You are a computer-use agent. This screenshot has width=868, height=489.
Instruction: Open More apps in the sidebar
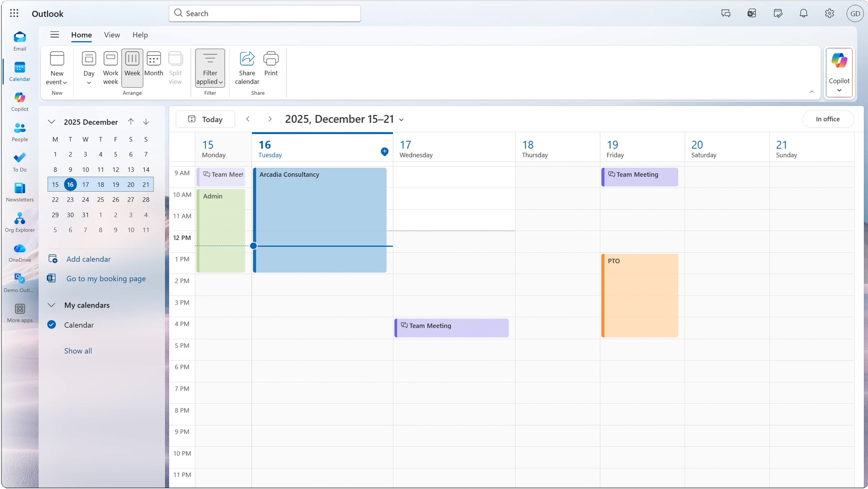[x=20, y=313]
